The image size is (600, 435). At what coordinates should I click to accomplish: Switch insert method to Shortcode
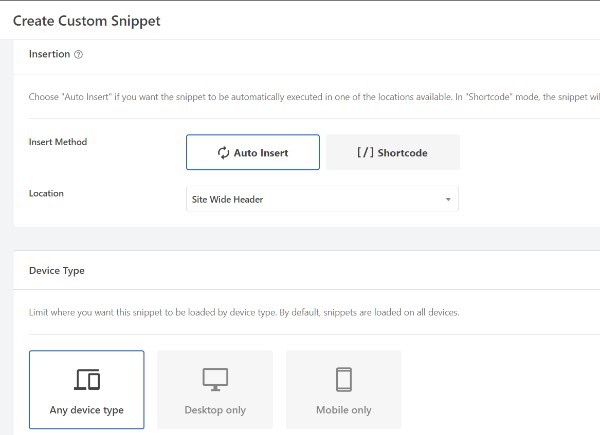tap(392, 153)
